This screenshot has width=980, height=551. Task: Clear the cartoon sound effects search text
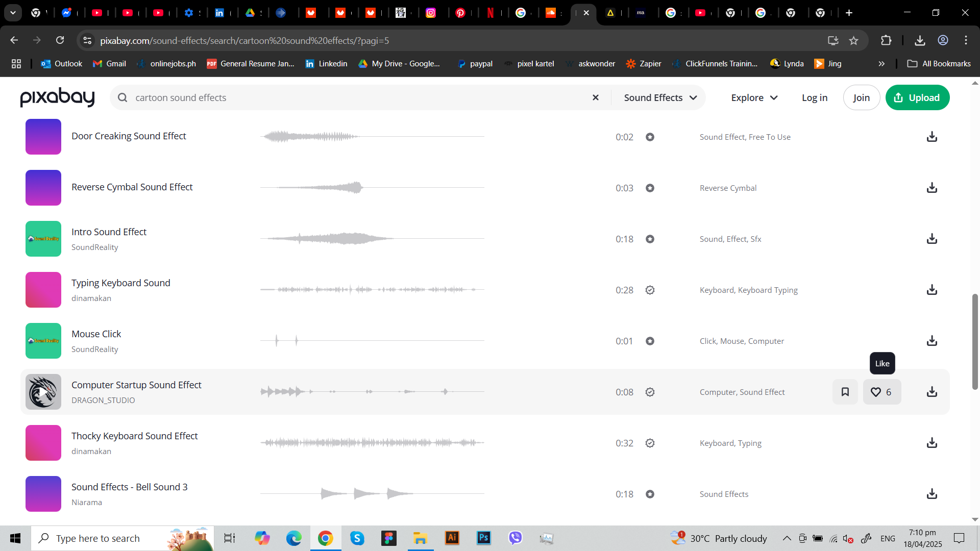click(x=595, y=97)
